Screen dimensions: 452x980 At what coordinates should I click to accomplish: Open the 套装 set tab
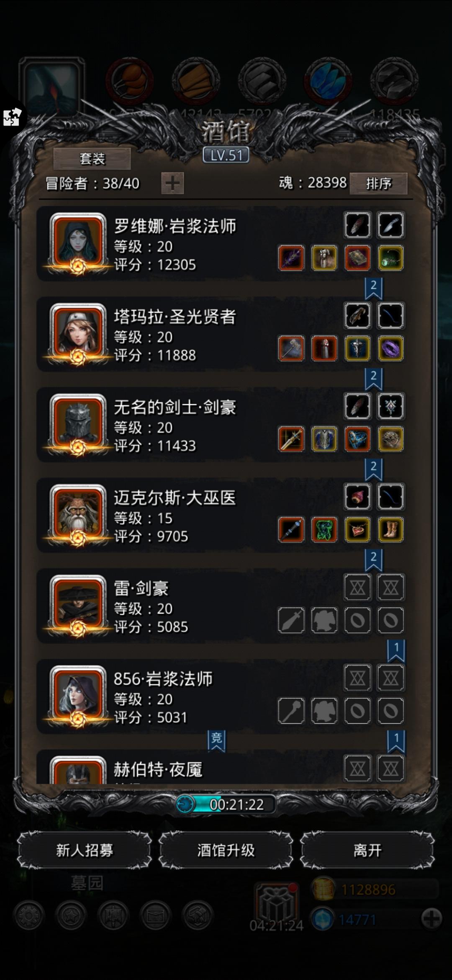click(x=92, y=159)
